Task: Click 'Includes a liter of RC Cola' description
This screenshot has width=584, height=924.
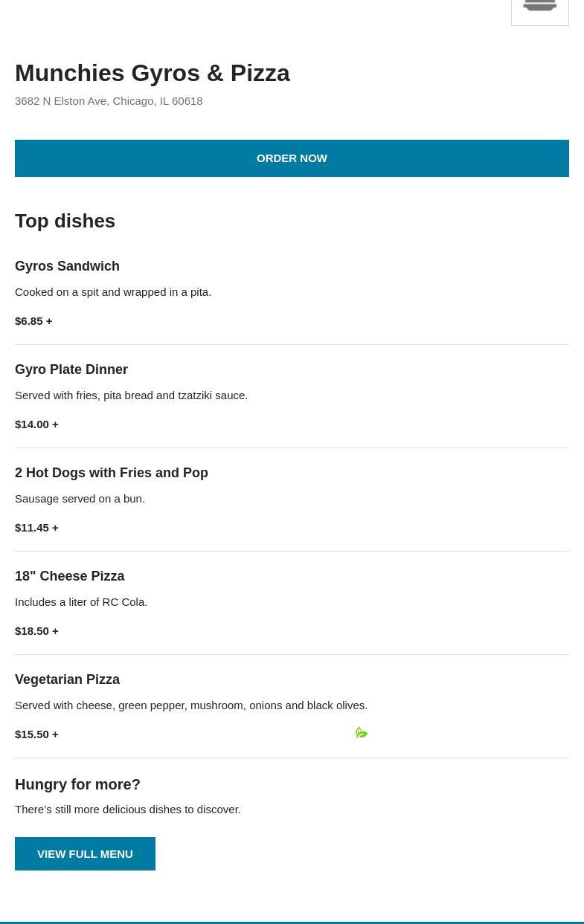Action: pyautogui.click(x=81, y=601)
